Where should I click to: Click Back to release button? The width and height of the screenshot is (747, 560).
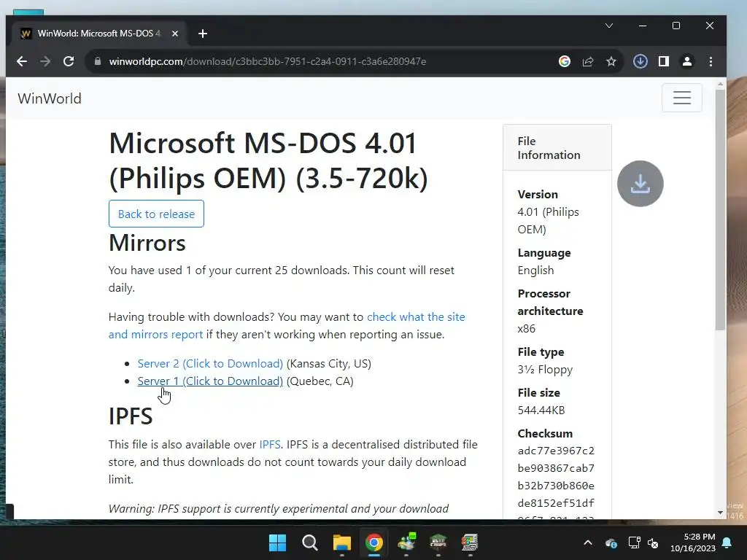coord(156,214)
